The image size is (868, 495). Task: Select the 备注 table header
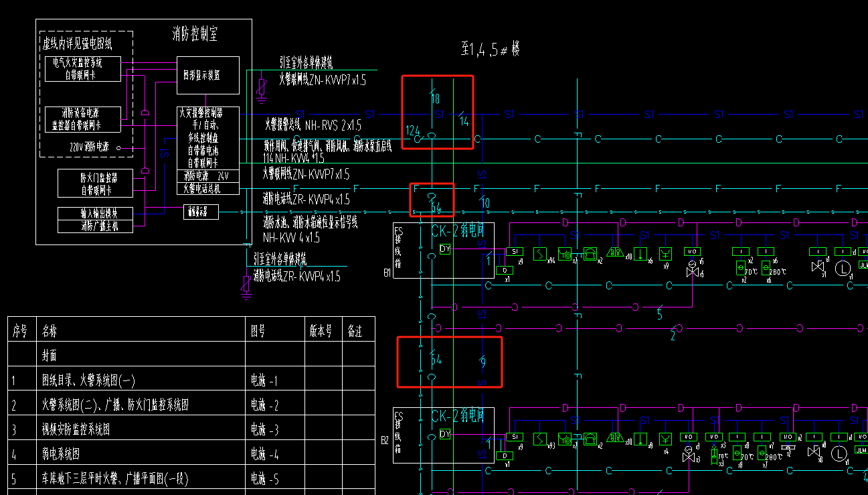[355, 331]
